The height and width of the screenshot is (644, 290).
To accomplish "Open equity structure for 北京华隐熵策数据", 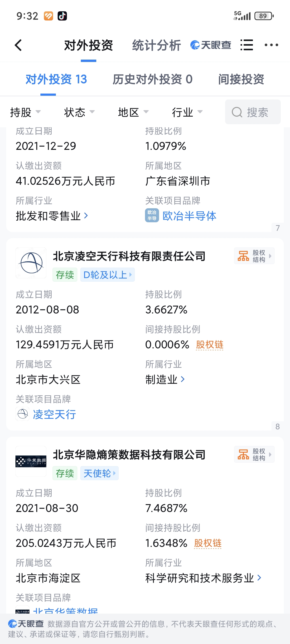I will 254,454.
